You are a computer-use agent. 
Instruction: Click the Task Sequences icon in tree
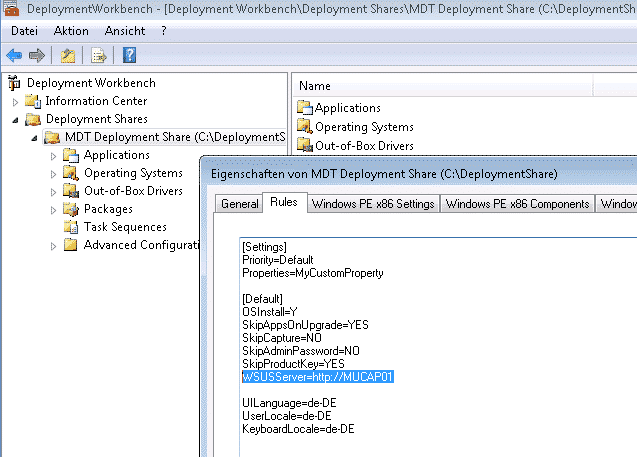71,227
